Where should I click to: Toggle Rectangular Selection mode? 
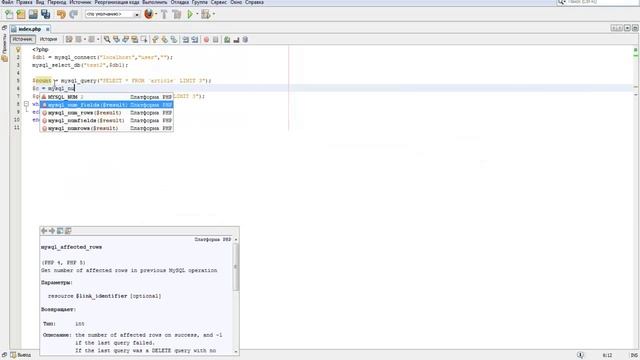[x=144, y=40]
